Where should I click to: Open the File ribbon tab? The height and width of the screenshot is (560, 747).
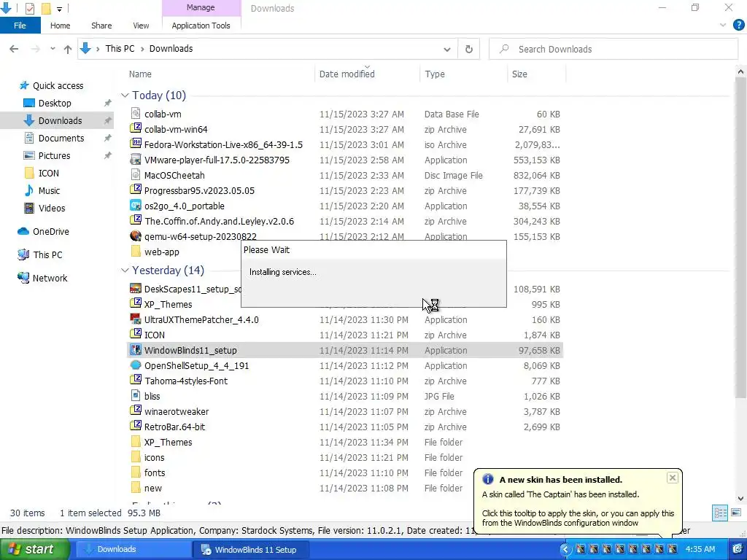pyautogui.click(x=20, y=26)
